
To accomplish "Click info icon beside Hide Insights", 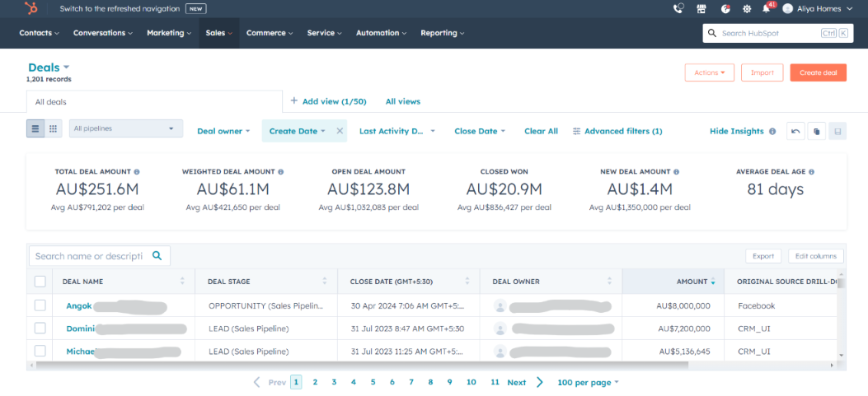I will click(x=772, y=132).
